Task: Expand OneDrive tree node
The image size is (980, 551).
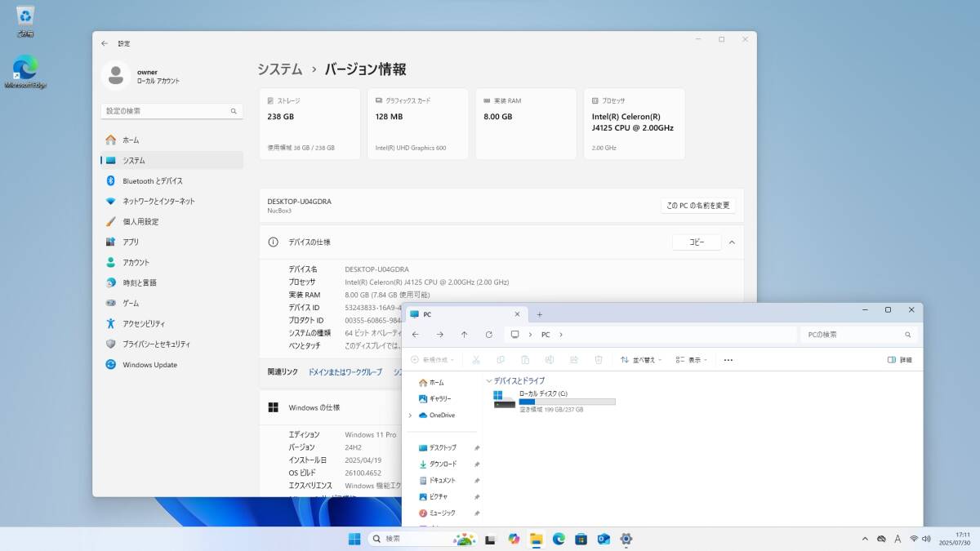Action: 410,415
